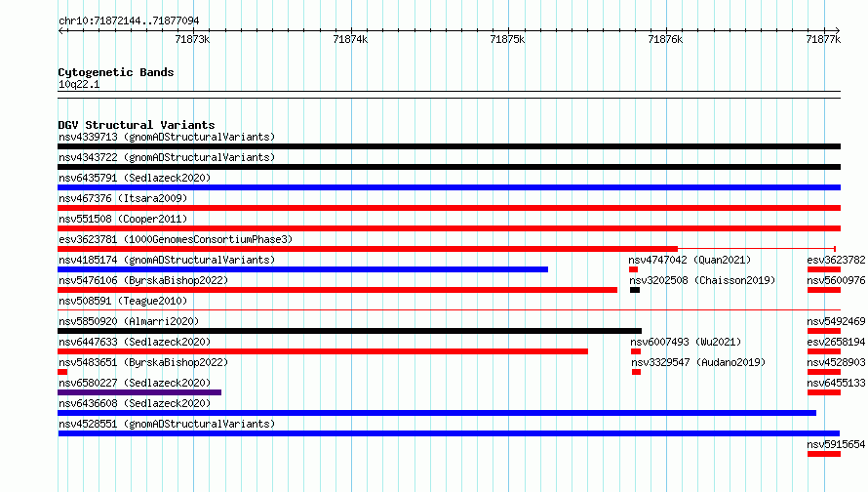Click nsv551508 (Cooper2011) label

pyautogui.click(x=123, y=219)
